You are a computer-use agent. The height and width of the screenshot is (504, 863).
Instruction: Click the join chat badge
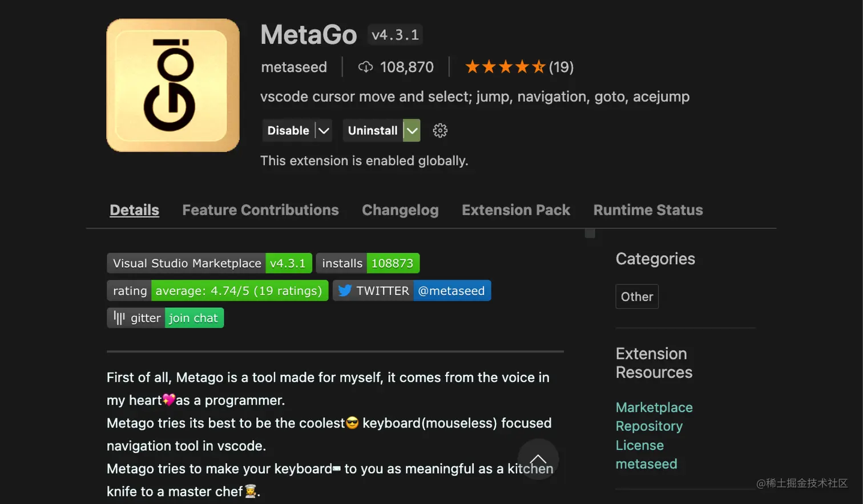[194, 317]
